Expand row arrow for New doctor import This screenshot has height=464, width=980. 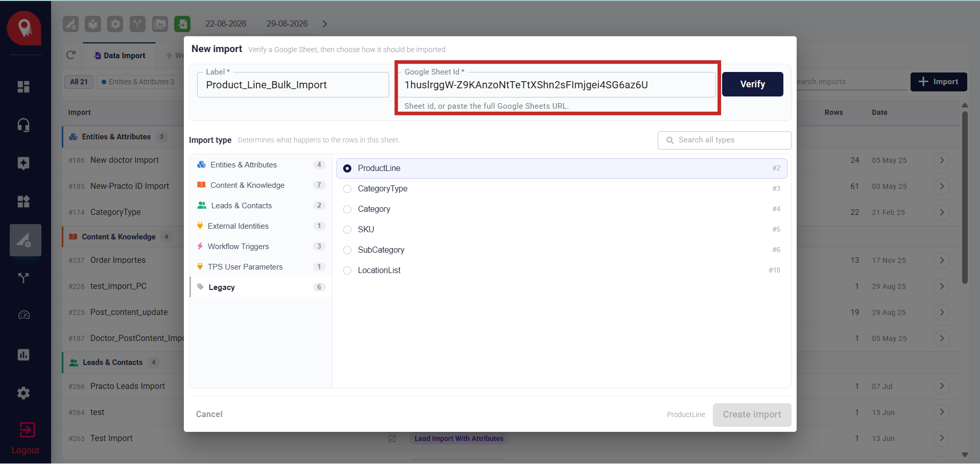(942, 160)
